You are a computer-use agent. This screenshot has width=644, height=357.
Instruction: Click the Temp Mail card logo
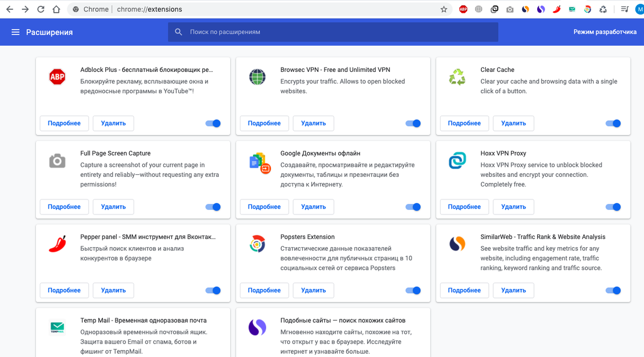coord(57,328)
